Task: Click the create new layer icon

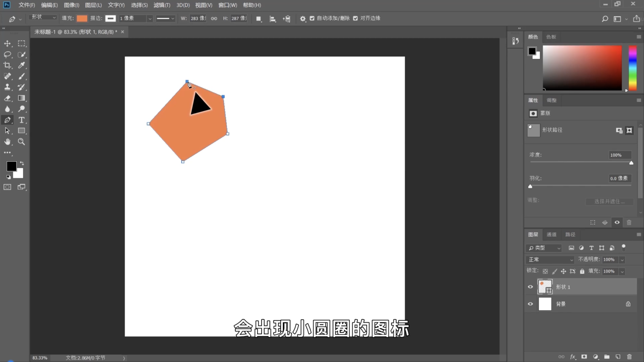Action: point(618,357)
